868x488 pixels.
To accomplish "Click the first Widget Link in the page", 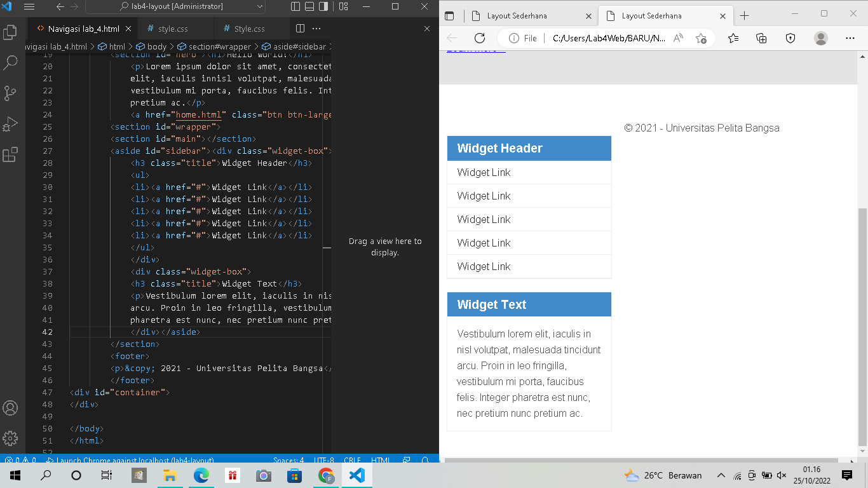I will point(484,172).
